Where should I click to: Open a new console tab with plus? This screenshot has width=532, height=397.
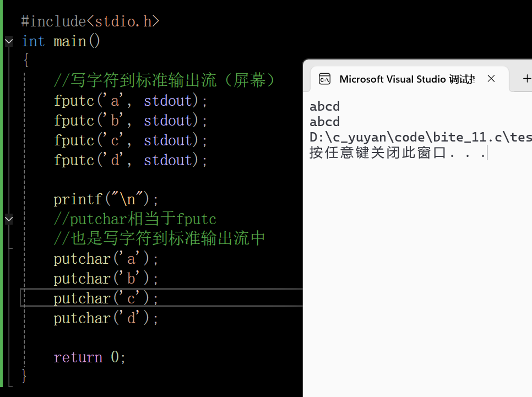coord(526,79)
